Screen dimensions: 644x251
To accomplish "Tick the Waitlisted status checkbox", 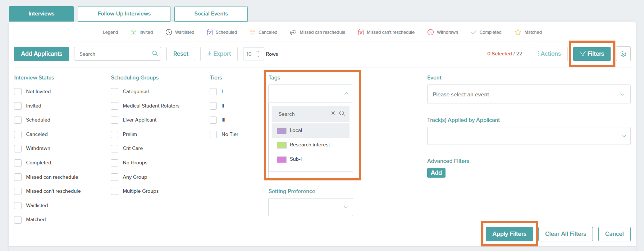I will [18, 205].
